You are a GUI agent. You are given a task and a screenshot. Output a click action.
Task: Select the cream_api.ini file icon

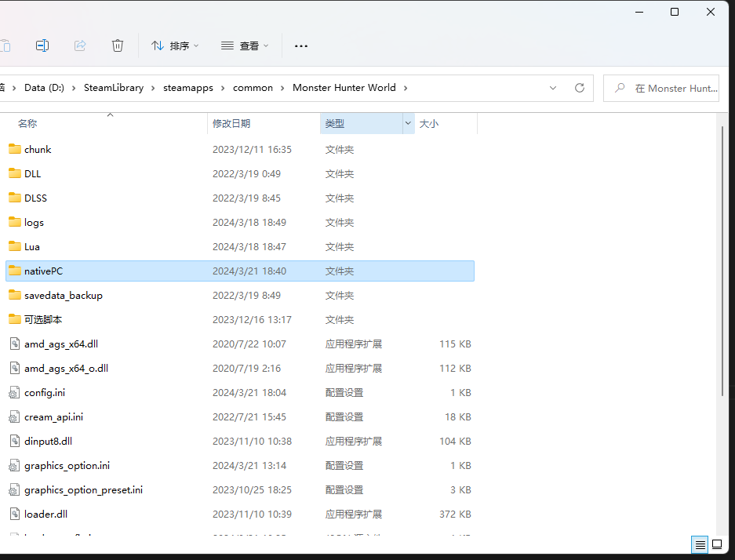[15, 417]
